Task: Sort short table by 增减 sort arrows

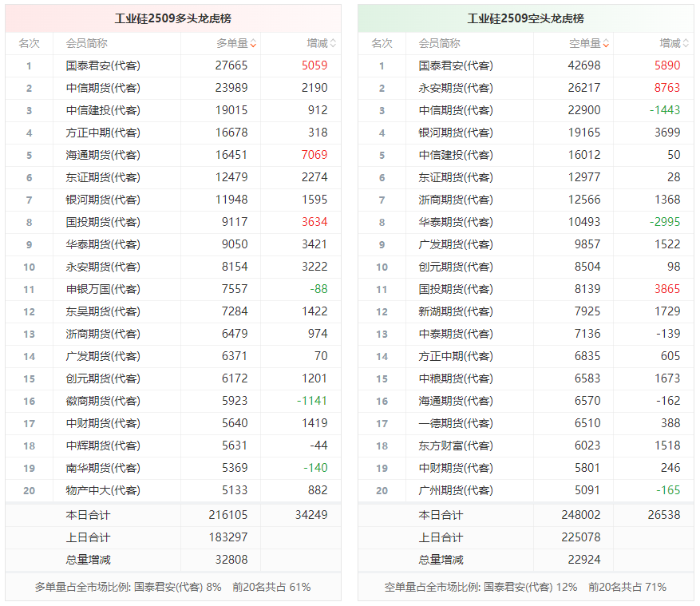Action: [x=686, y=44]
